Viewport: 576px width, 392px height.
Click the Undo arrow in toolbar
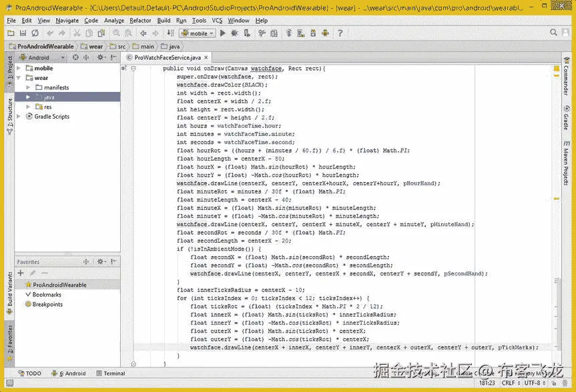[49, 33]
